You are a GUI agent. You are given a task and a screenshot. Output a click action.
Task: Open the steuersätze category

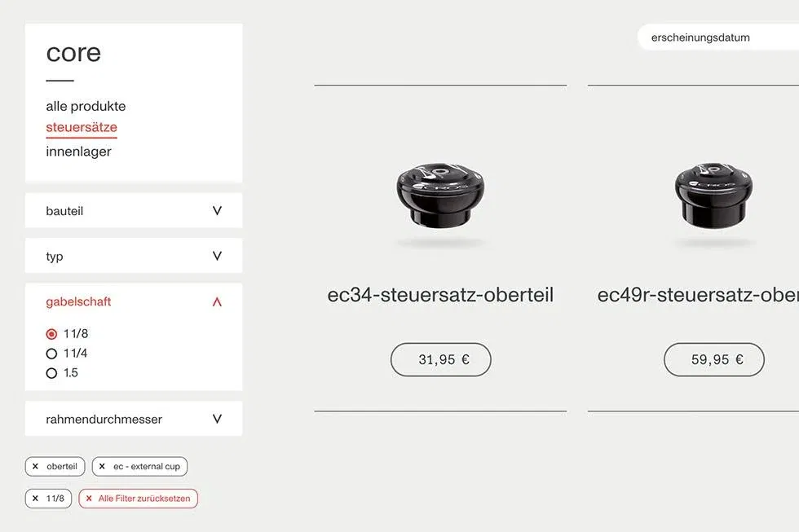82,127
